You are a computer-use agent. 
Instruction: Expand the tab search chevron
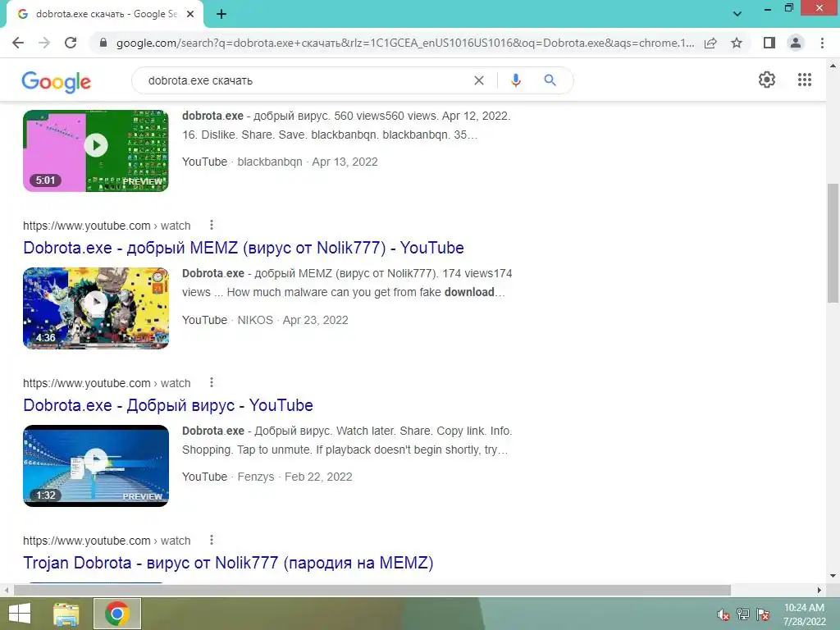[x=737, y=14]
